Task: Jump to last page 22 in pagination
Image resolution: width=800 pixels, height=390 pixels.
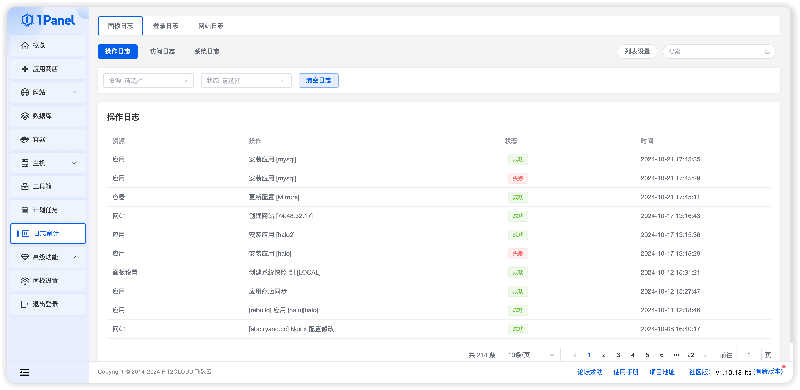Action: tap(691, 355)
